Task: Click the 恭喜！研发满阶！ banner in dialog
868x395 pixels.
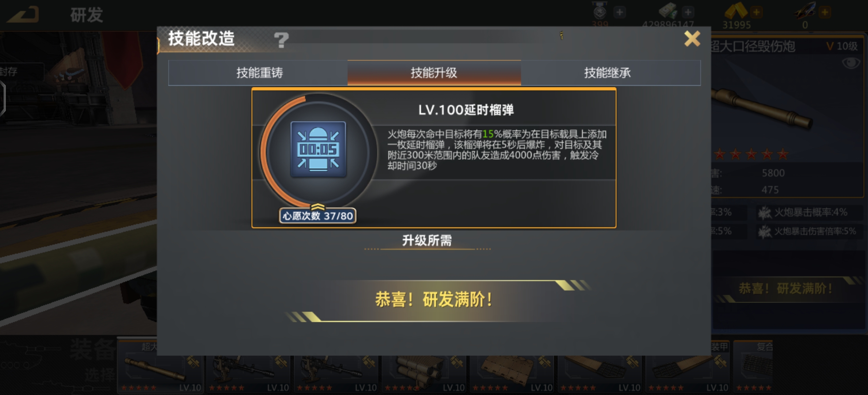Action: pos(434,300)
